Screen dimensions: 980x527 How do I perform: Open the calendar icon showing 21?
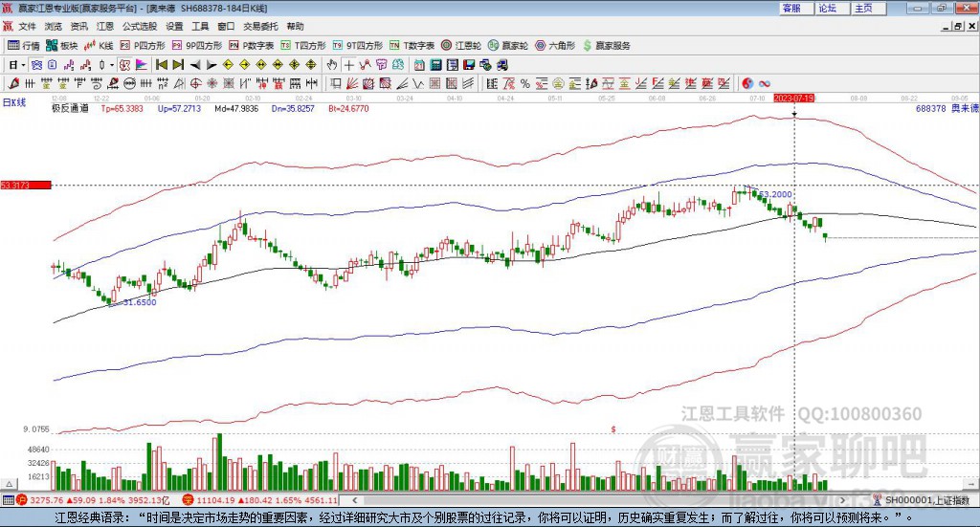(419, 65)
